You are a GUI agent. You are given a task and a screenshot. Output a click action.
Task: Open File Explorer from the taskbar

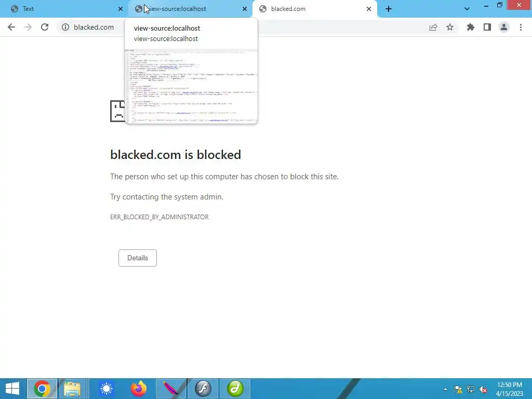(72, 389)
